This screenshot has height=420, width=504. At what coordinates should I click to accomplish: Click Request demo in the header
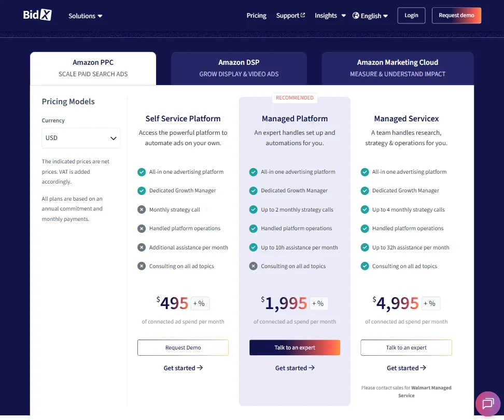456,16
